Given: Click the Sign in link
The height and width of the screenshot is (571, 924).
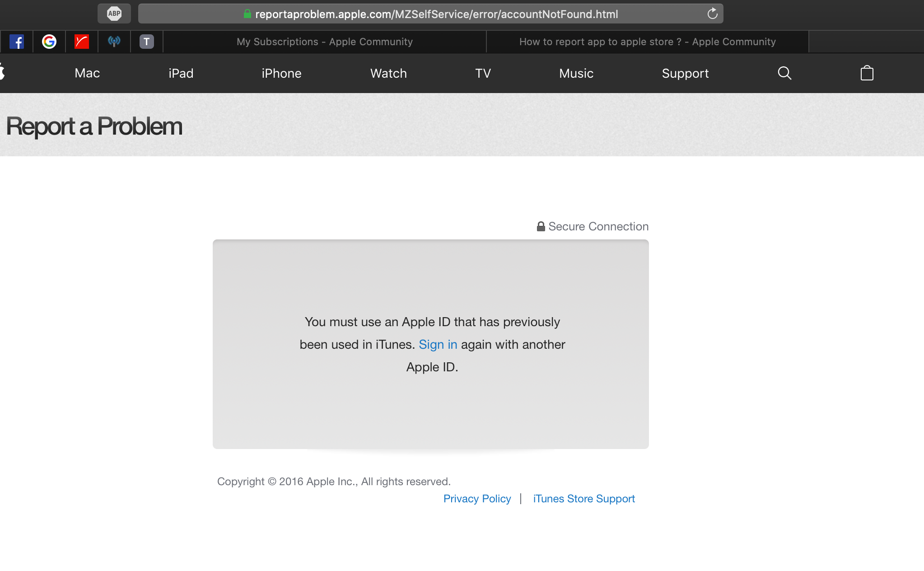Looking at the screenshot, I should pos(438,345).
